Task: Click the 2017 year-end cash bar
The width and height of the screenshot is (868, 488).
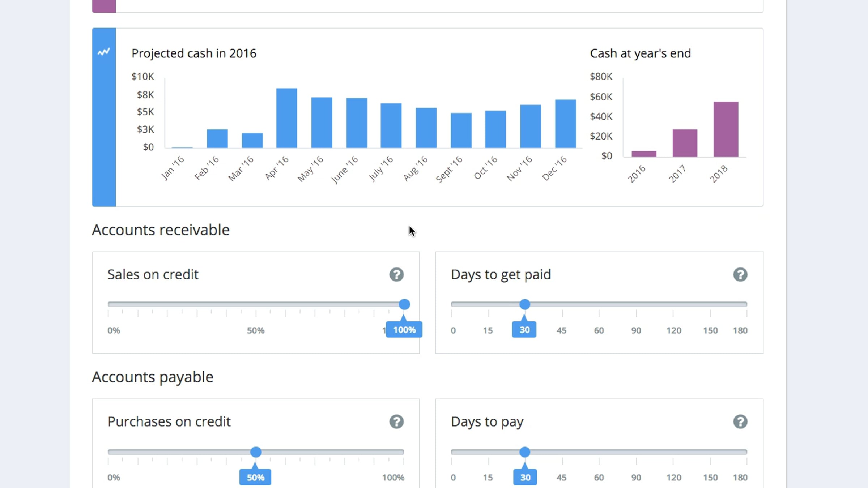Action: pos(685,143)
